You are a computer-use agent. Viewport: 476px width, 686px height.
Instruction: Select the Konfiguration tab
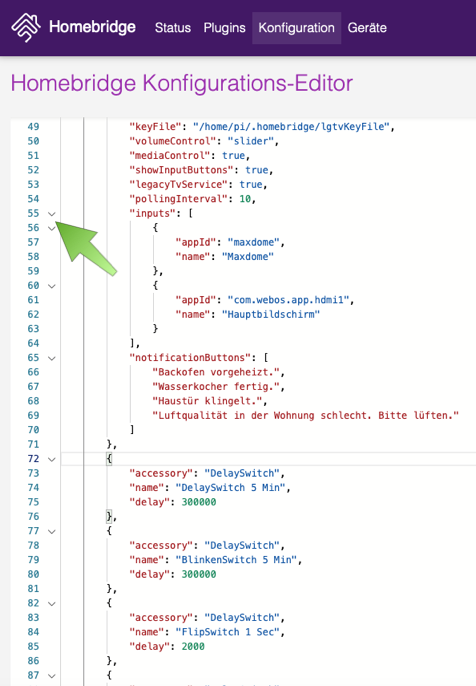(x=296, y=28)
